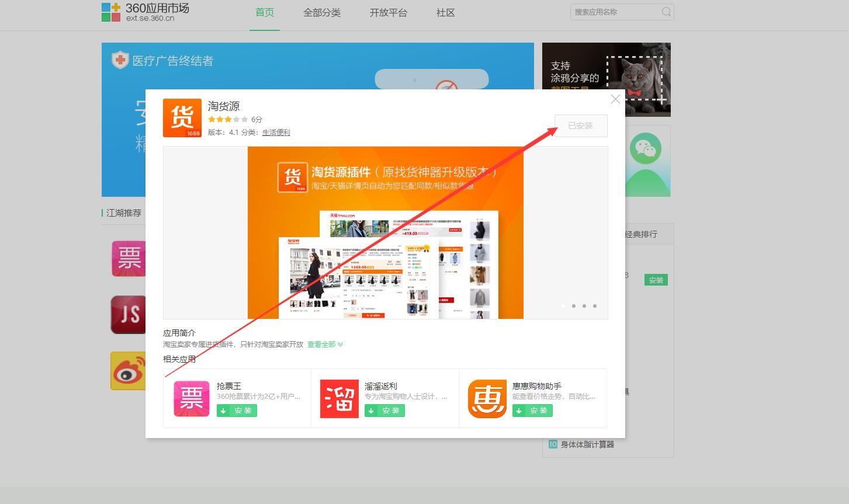Click the search magnifier icon
This screenshot has width=849, height=504.
[x=666, y=12]
